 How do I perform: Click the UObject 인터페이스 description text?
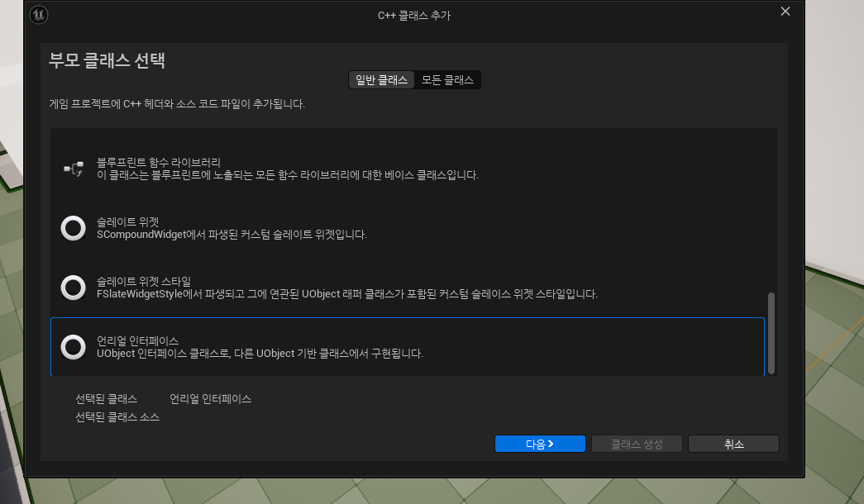pos(260,354)
